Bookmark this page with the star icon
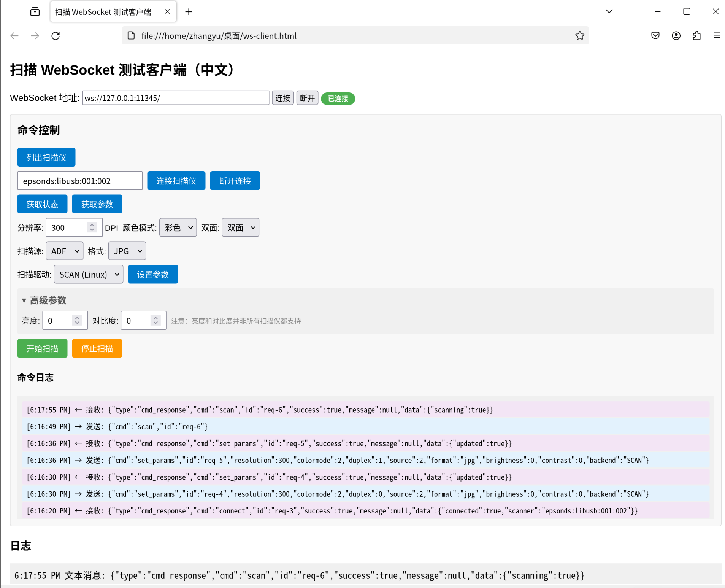Screen dimensions: 725x588 tap(579, 36)
